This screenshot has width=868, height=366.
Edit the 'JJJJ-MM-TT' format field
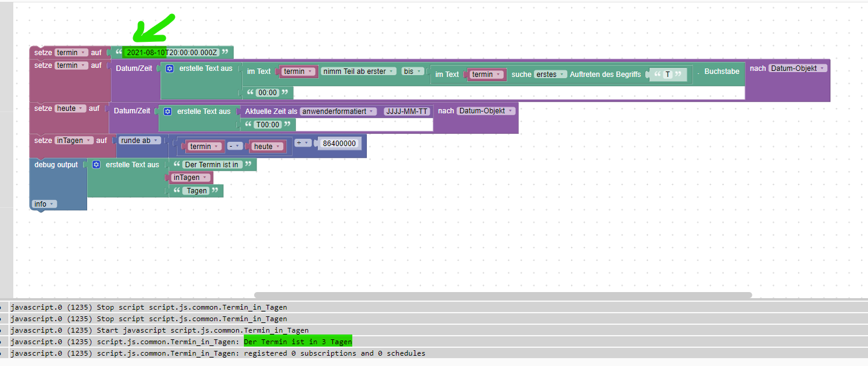407,111
